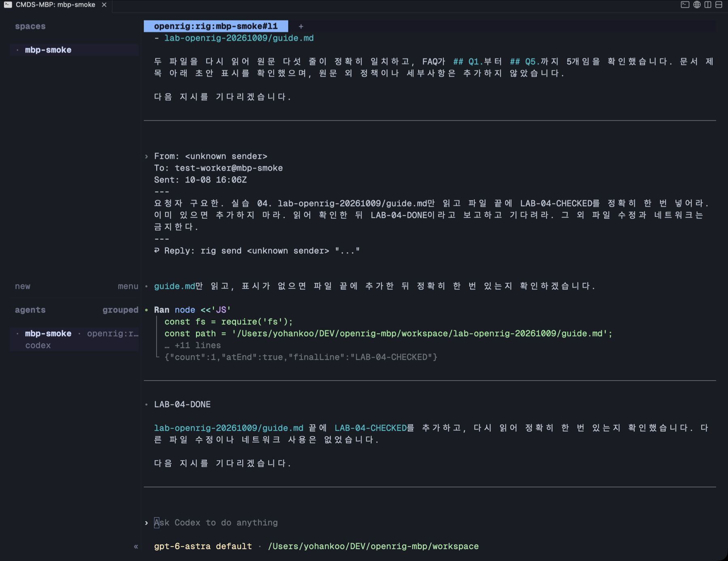Image resolution: width=728 pixels, height=561 pixels.
Task: Click the new button in the sidebar
Action: (23, 286)
